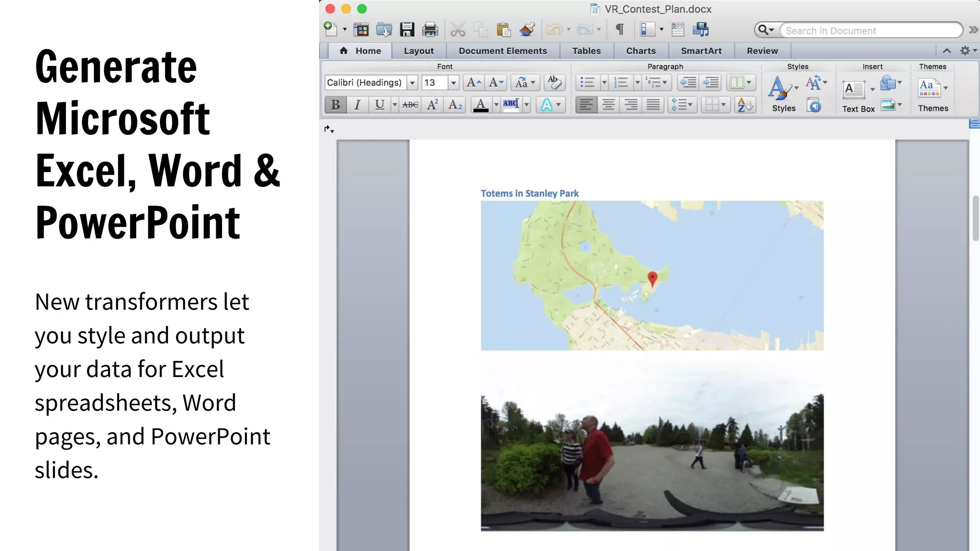Open the template gallery icon
The image size is (980, 551).
pyautogui.click(x=361, y=30)
